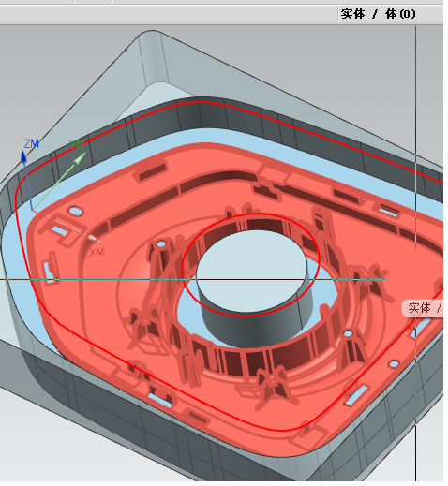Select the central cylinder top face

(251, 271)
